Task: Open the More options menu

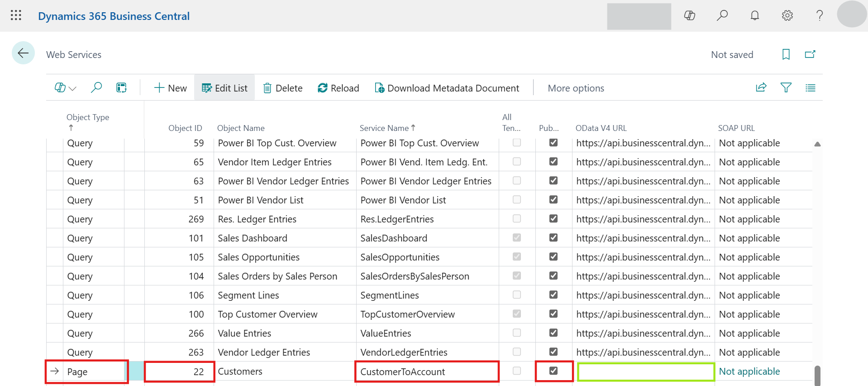Action: [x=576, y=88]
